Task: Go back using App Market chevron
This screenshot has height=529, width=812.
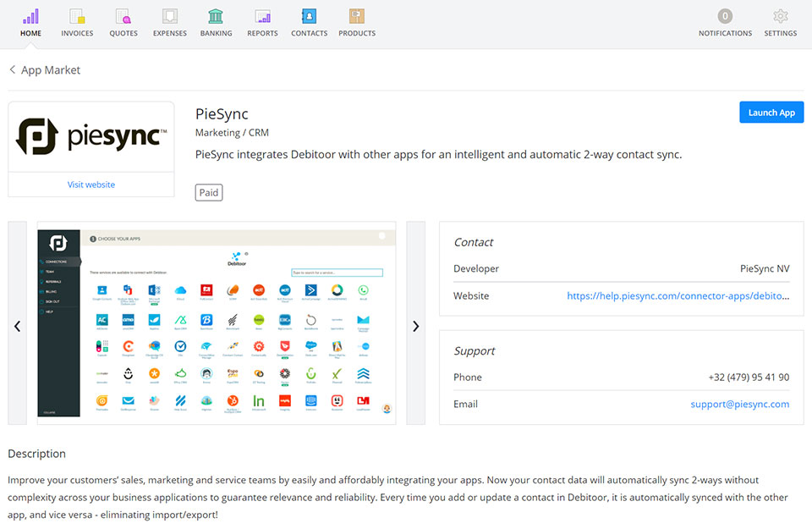Action: click(13, 69)
